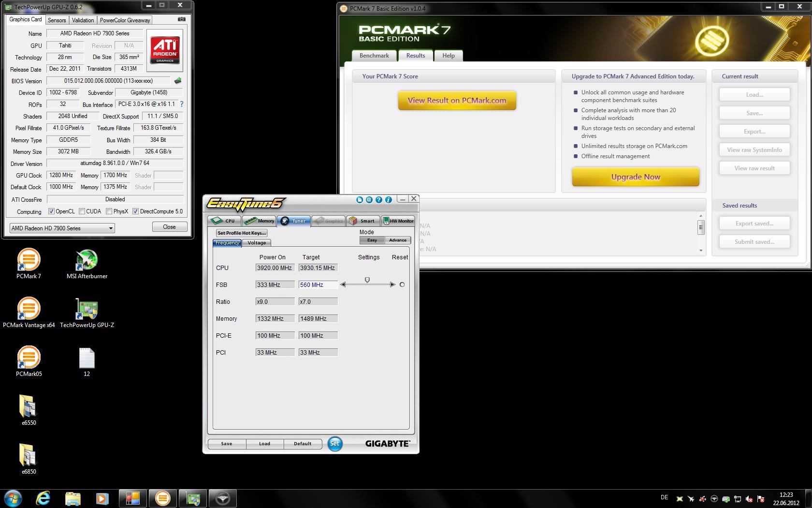812x508 pixels.
Task: Click the EasyTune6 @ contact icon
Action: [369, 199]
